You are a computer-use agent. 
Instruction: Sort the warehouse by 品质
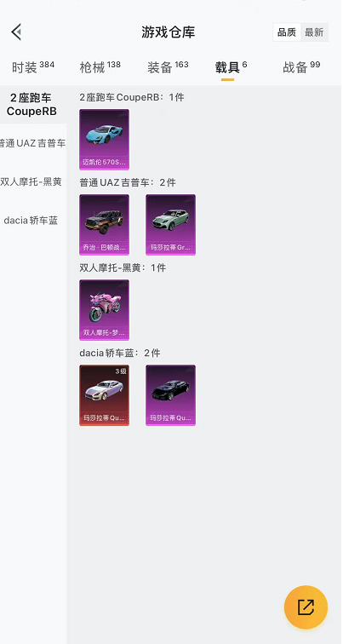coord(287,32)
